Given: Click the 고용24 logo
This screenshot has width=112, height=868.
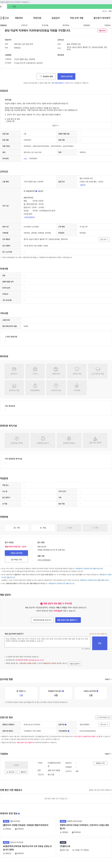Looking at the screenshot, I should (x=4, y=18).
